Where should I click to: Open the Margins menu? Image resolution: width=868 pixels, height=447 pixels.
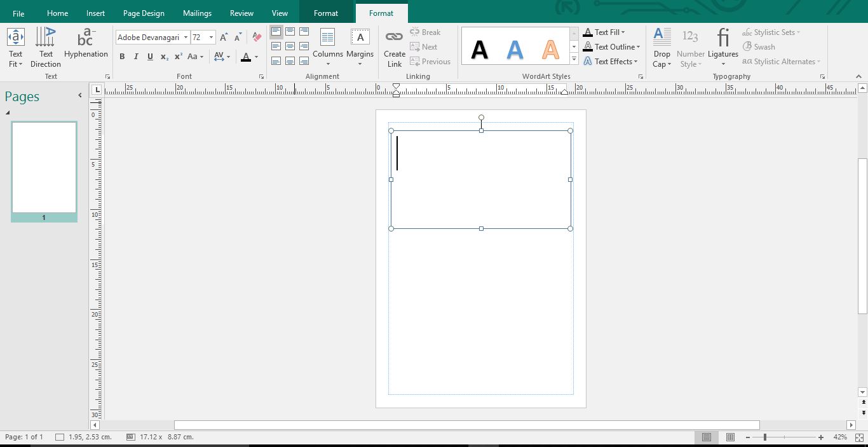360,48
